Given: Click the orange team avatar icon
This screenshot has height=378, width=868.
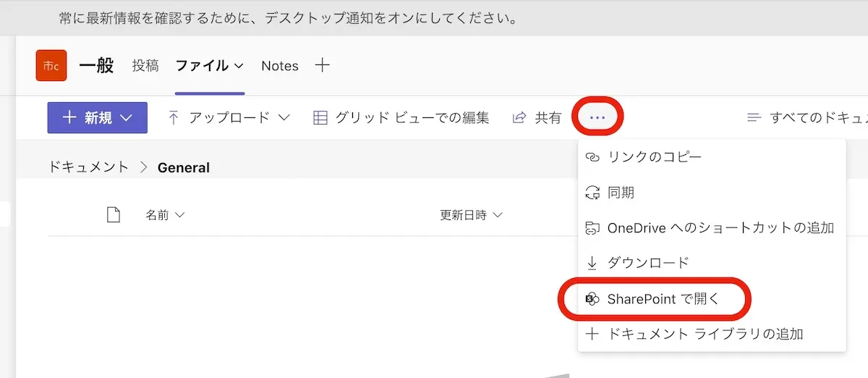Looking at the screenshot, I should tap(51, 66).
